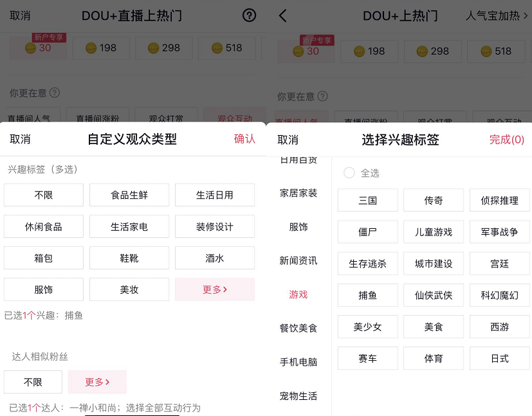Choose the 儿童游戏 tag
The width and height of the screenshot is (532, 416).
pyautogui.click(x=434, y=232)
